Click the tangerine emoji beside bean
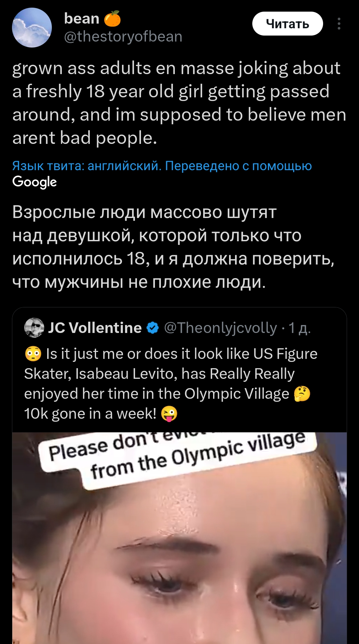 [112, 19]
